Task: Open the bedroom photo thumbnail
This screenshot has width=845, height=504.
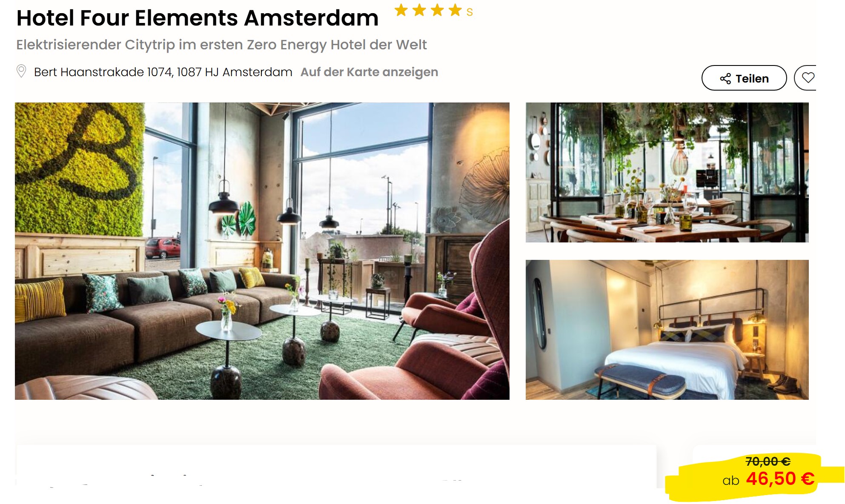Action: 667,330
